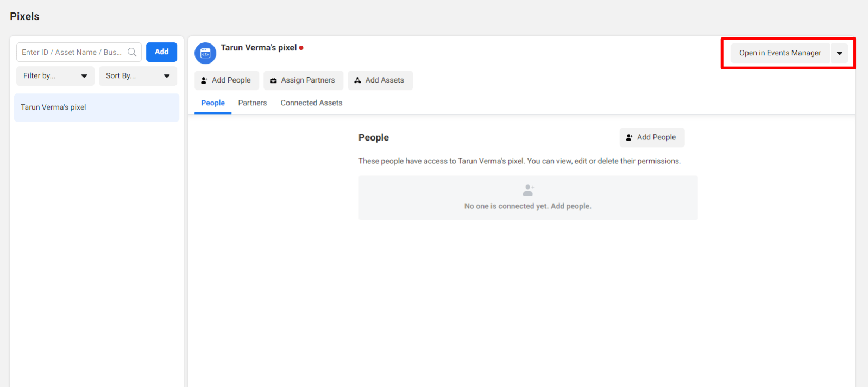This screenshot has width=868, height=387.
Task: Click the red status dot beside pixel name
Action: [x=301, y=48]
